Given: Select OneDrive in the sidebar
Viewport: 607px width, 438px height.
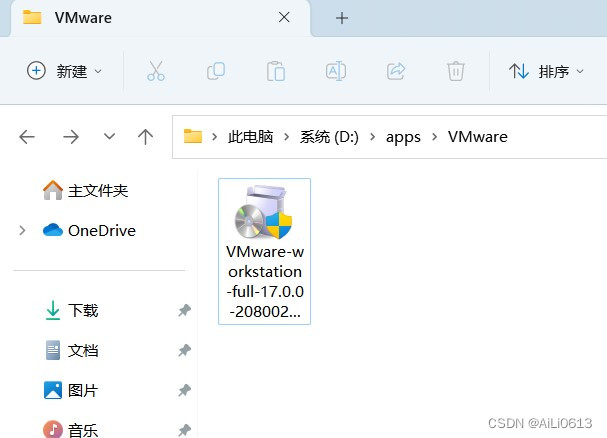Looking at the screenshot, I should (x=89, y=230).
